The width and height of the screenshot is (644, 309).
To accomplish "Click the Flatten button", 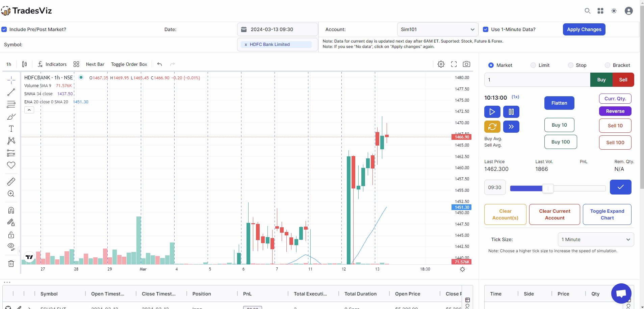I will click(559, 103).
